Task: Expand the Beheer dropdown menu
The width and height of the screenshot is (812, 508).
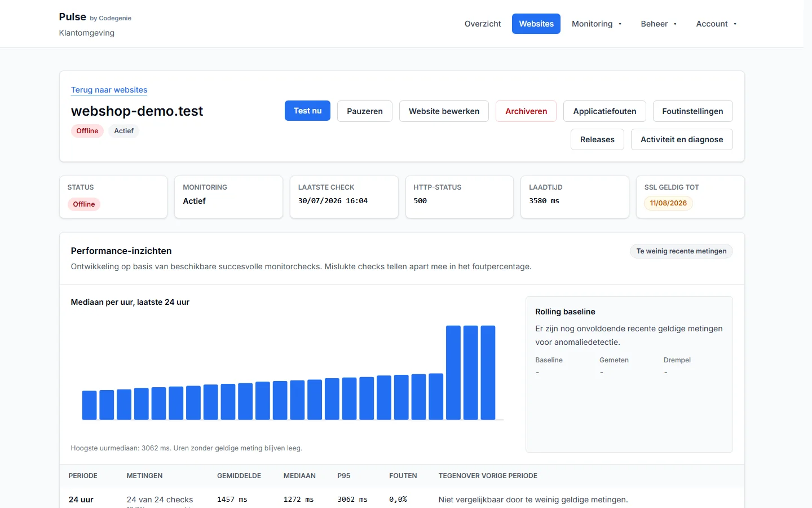Action: 659,24
